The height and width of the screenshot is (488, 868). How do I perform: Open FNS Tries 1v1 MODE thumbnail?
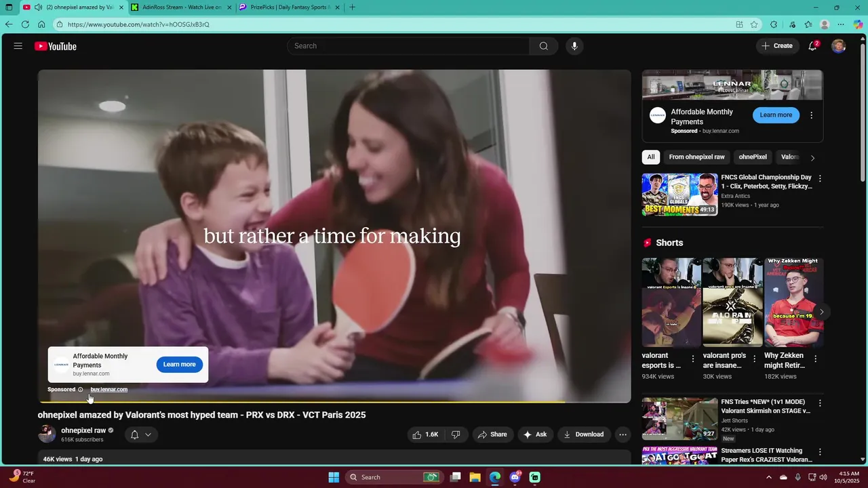click(x=679, y=419)
